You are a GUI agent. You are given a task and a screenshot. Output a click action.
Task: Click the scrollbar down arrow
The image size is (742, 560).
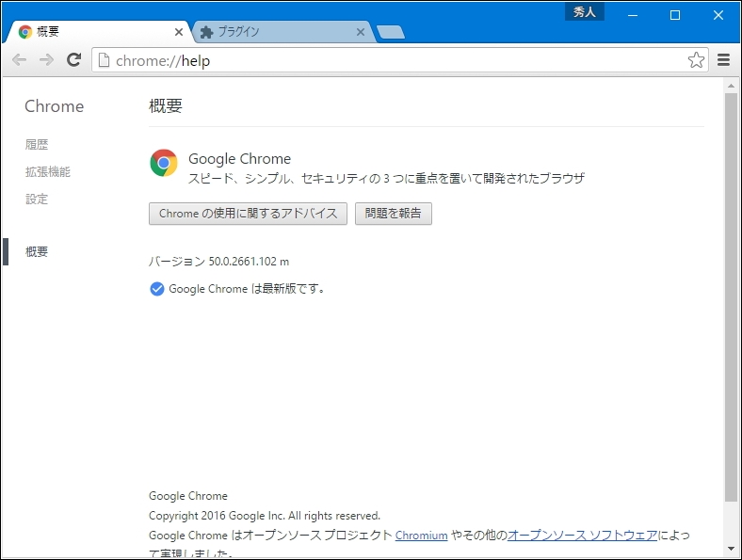tap(731, 549)
